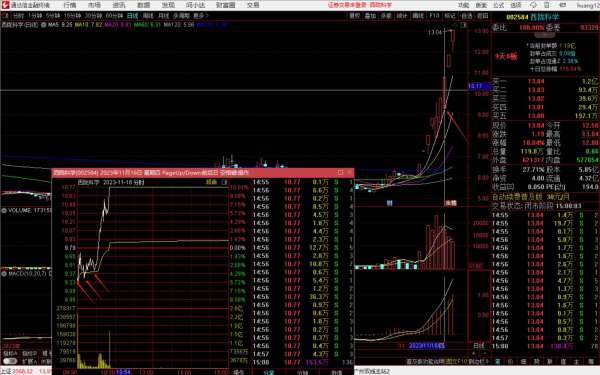Open the 发现 menu
The height and width of the screenshot is (375, 600).
(168, 5)
